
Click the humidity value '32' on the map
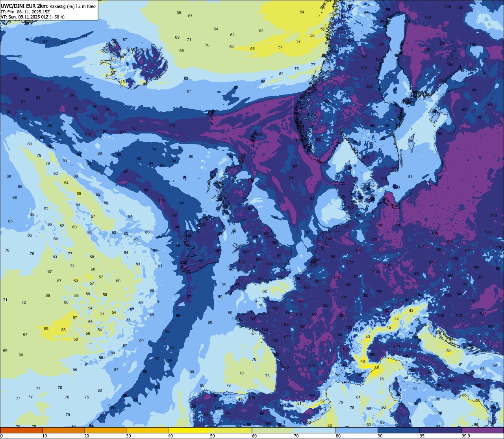[322, 401]
